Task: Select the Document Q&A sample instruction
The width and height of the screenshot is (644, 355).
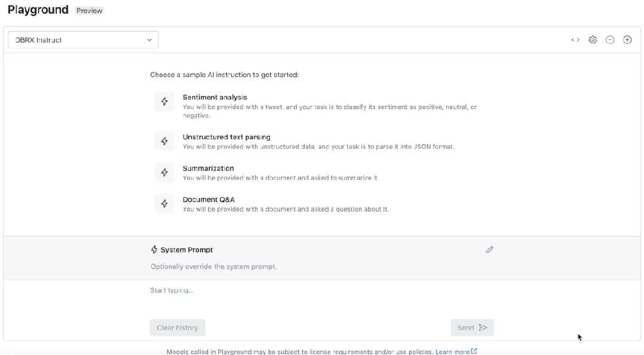Action: point(209,200)
